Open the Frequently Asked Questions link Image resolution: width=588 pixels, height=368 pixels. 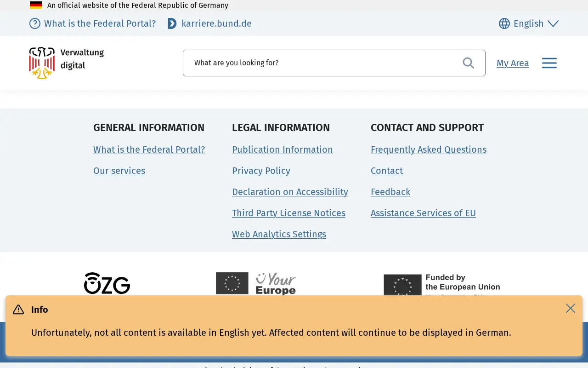429,149
